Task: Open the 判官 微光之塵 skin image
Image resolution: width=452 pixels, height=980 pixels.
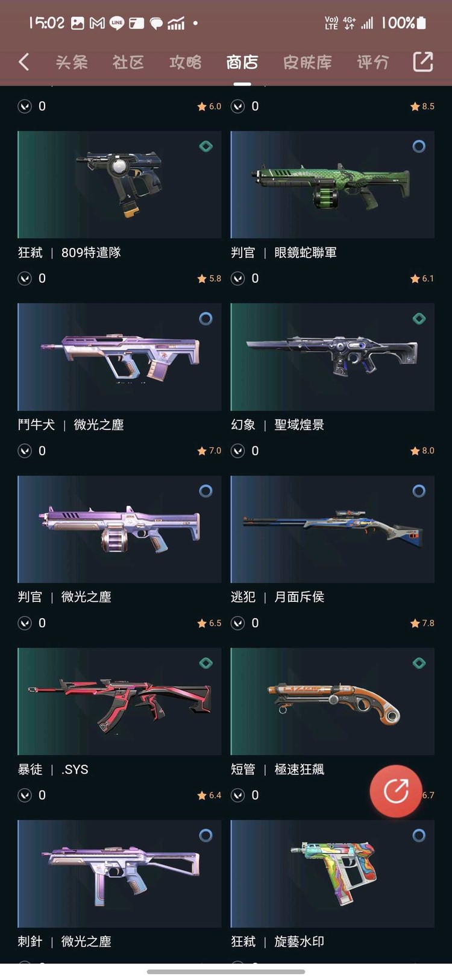Action: pos(119,529)
